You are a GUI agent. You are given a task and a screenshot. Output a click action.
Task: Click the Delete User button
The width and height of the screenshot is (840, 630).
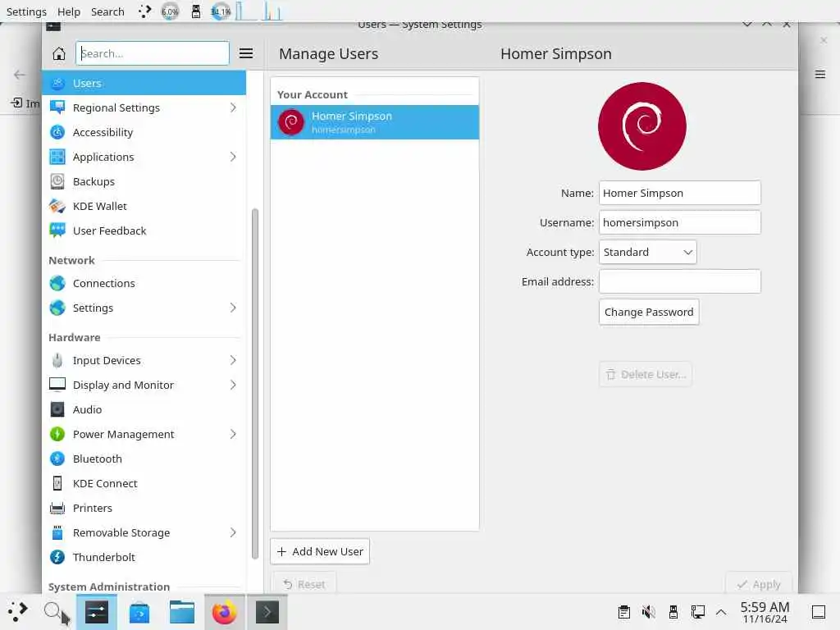646,374
